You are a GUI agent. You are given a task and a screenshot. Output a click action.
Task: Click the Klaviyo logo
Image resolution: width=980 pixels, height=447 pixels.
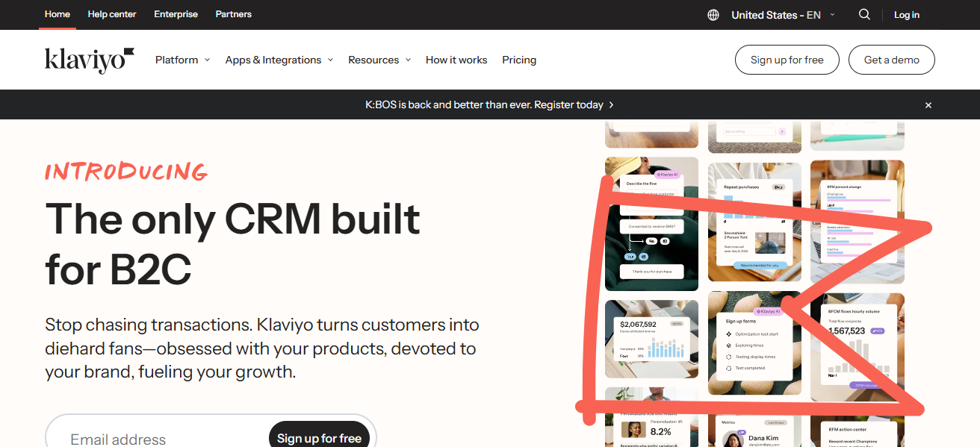point(90,60)
